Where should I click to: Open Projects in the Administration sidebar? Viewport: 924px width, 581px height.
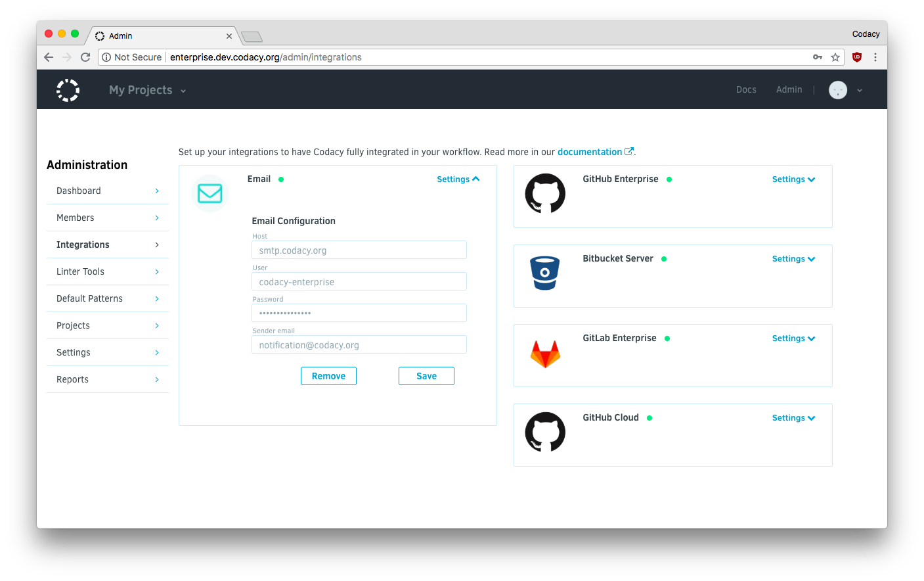[x=108, y=325]
